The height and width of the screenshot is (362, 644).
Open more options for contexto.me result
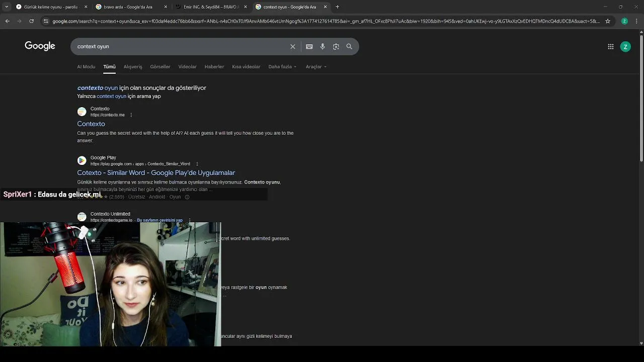coord(131,115)
